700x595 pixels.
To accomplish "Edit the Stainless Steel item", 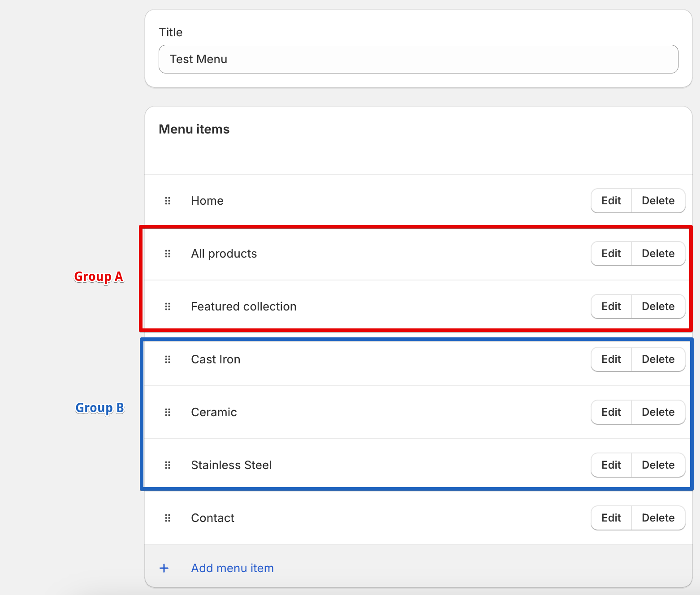I will pos(611,465).
